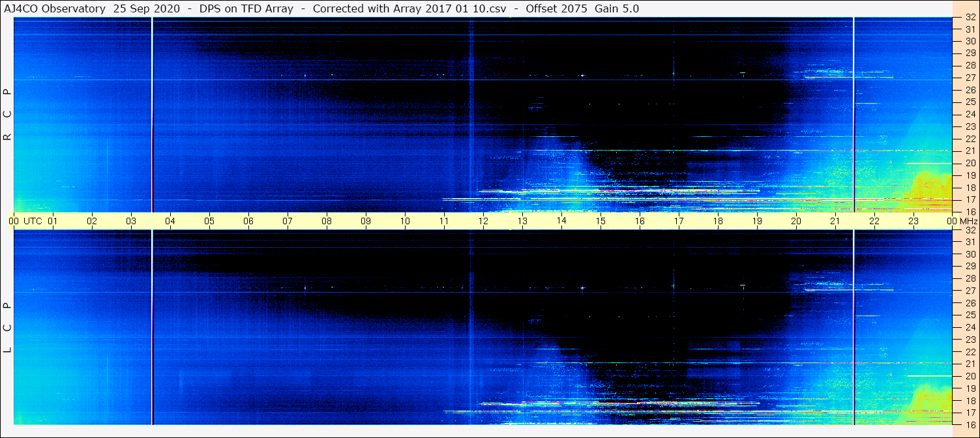The height and width of the screenshot is (438, 980).
Task: Click the 27 MHz tick in RCP panel
Action: [970, 78]
